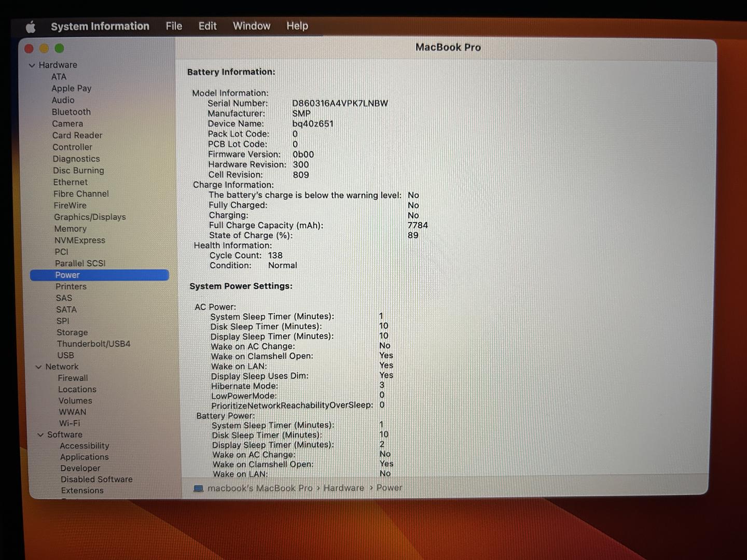Open the Help menu

297,25
